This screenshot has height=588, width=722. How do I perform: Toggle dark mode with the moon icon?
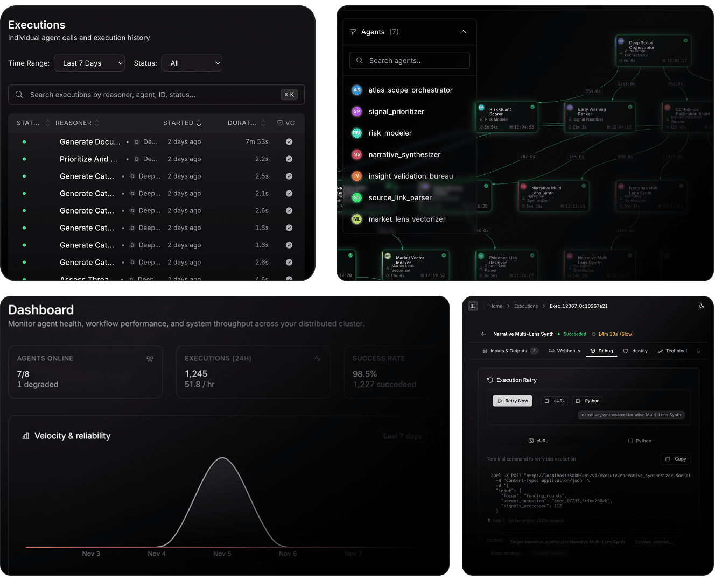coord(702,306)
